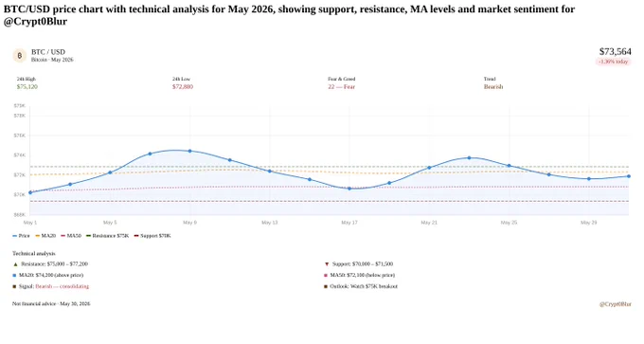The width and height of the screenshot is (644, 344).
Task: Select the final data point at chart's right edge
Action: tap(629, 176)
